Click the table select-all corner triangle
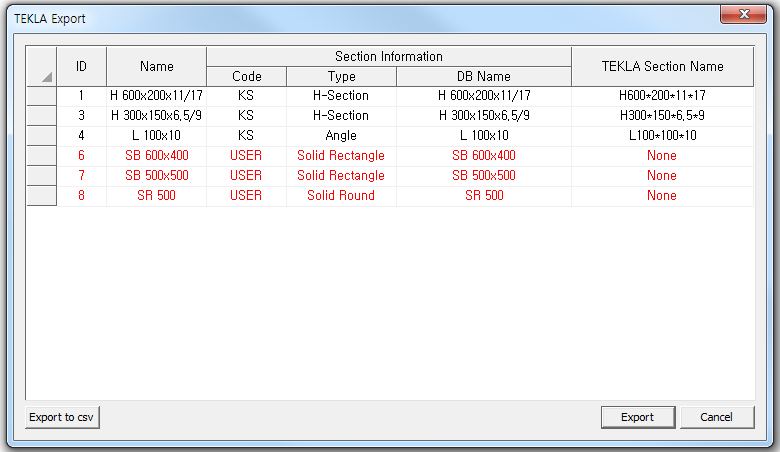780x452 pixels. click(x=47, y=77)
